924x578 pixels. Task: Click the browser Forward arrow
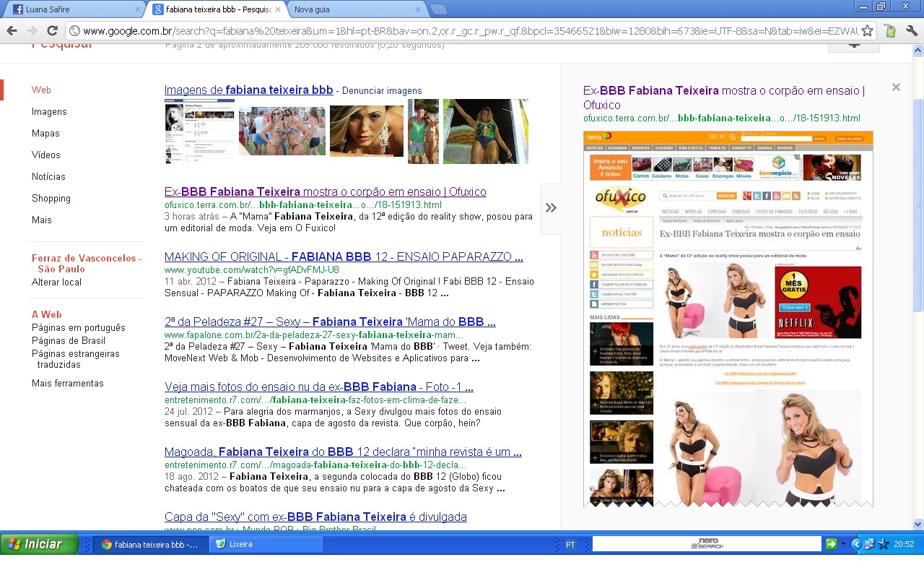click(32, 31)
